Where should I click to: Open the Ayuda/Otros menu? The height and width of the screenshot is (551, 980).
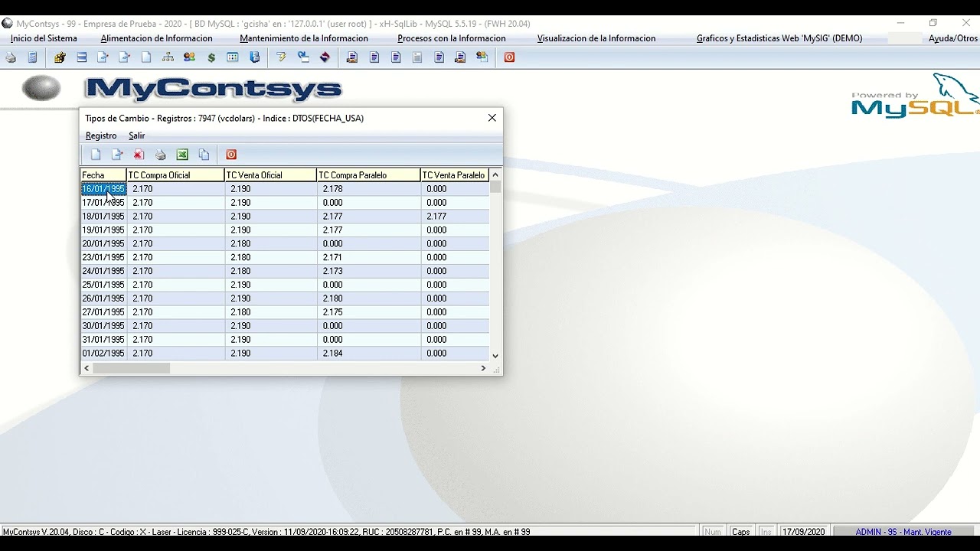click(x=953, y=38)
